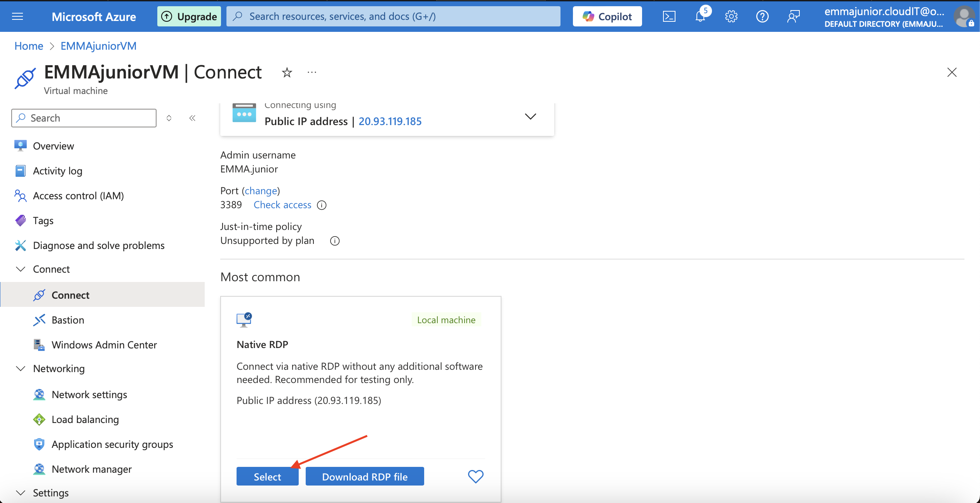Open the help question mark menu
Image resolution: width=980 pixels, height=503 pixels.
coord(762,16)
